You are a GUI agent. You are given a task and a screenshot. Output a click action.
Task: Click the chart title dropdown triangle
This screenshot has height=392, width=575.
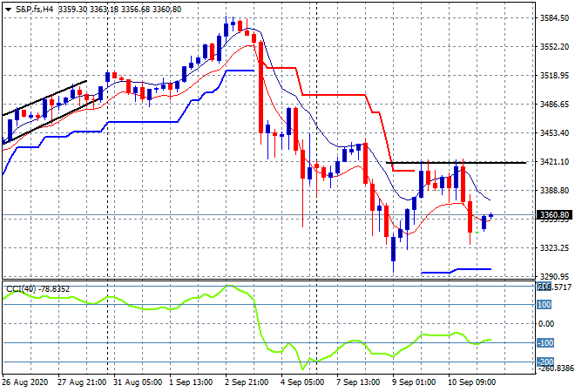point(8,10)
